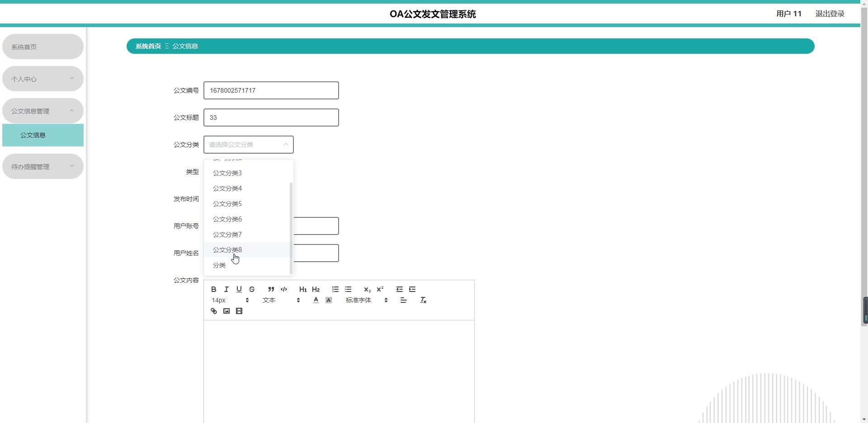The image size is (868, 423).
Task: Create a bulleted list
Action: pos(348,289)
